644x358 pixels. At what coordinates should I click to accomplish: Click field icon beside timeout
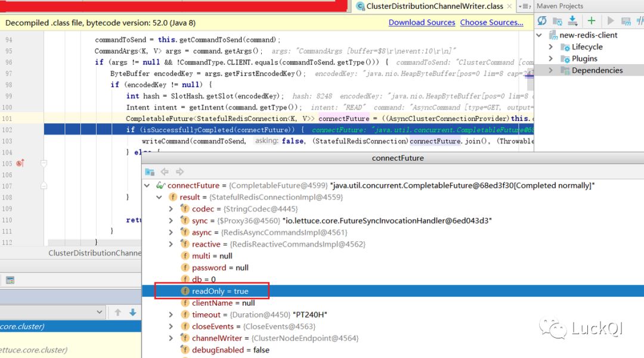point(185,315)
